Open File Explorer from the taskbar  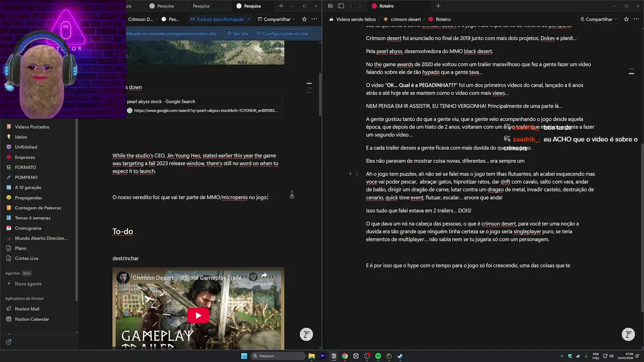coord(311,356)
